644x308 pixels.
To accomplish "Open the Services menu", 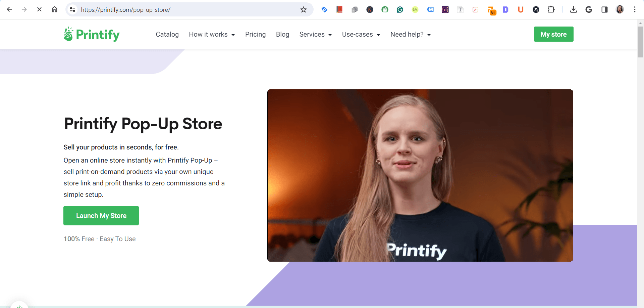I will (x=315, y=34).
